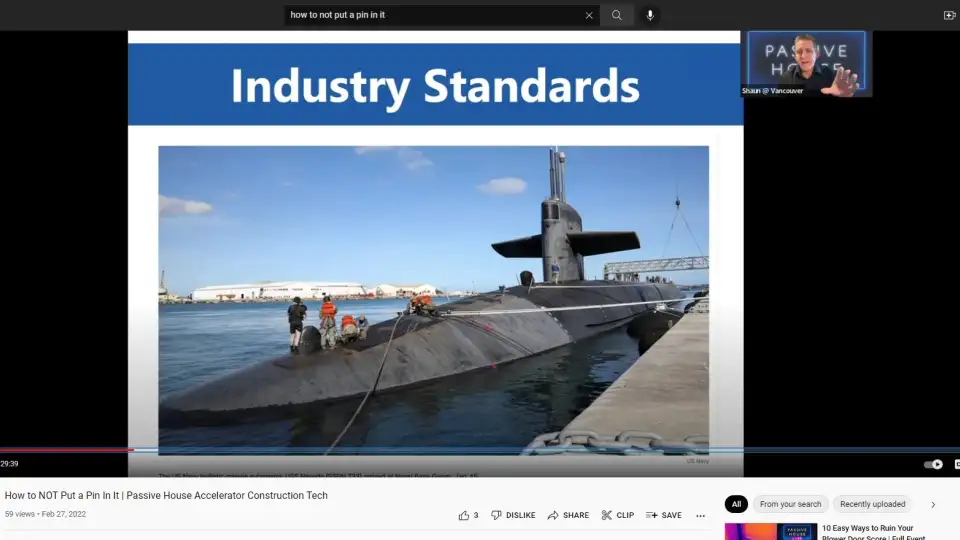Filter suggestions by Recently uploaded
Viewport: 960px width, 540px height.
click(872, 504)
